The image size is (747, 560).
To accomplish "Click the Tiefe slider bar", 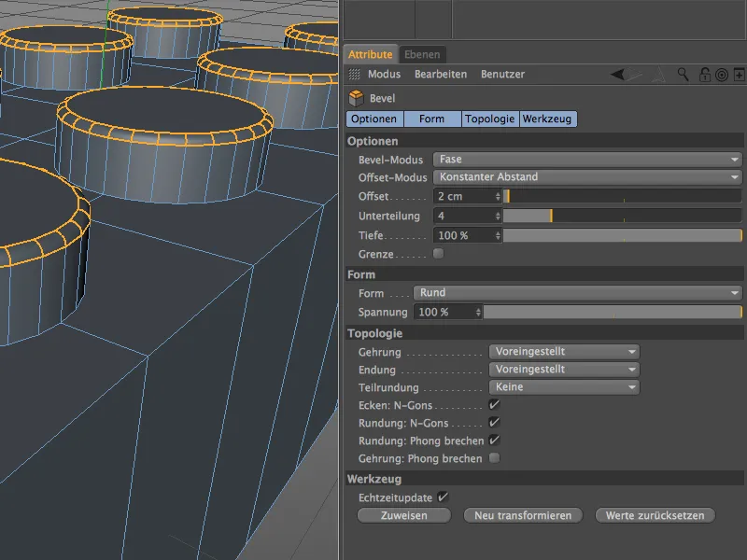I will click(622, 235).
